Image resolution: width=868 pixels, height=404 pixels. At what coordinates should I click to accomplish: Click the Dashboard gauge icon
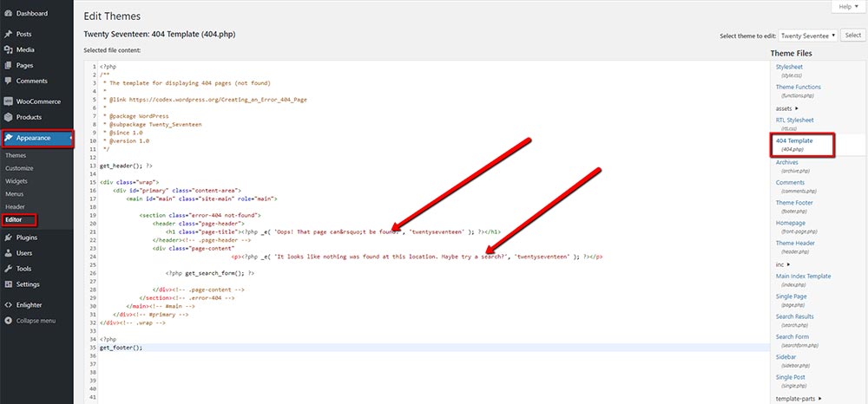[x=9, y=13]
